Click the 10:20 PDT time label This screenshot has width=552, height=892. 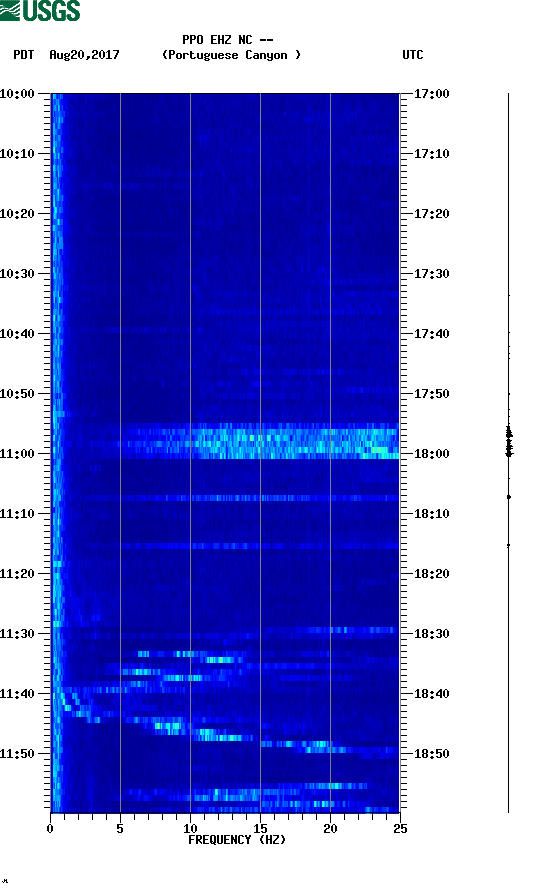pos(17,214)
